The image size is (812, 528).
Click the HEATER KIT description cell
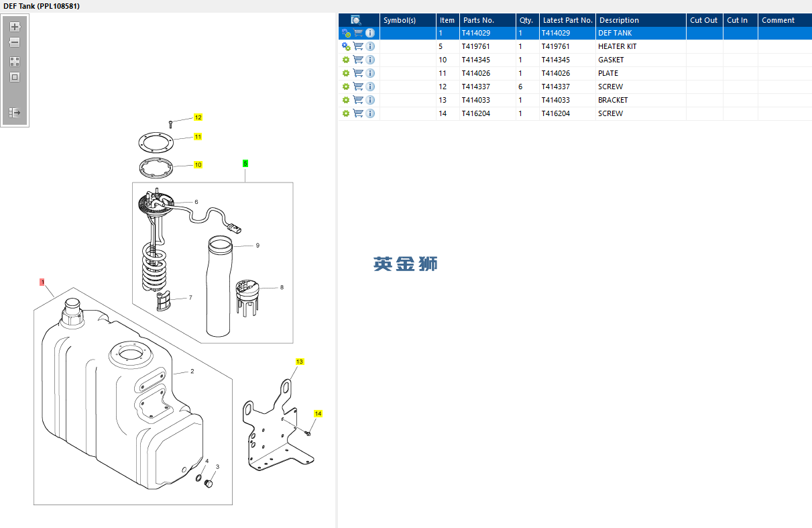640,46
